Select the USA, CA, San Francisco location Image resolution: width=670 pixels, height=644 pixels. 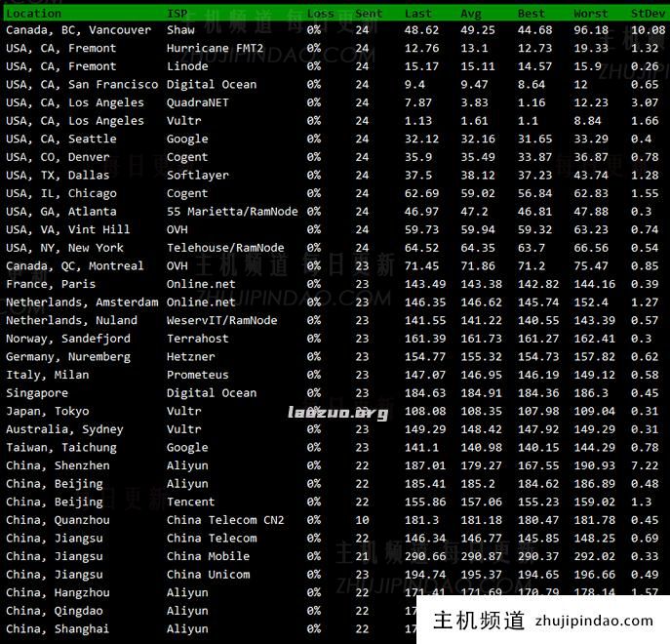pos(82,85)
